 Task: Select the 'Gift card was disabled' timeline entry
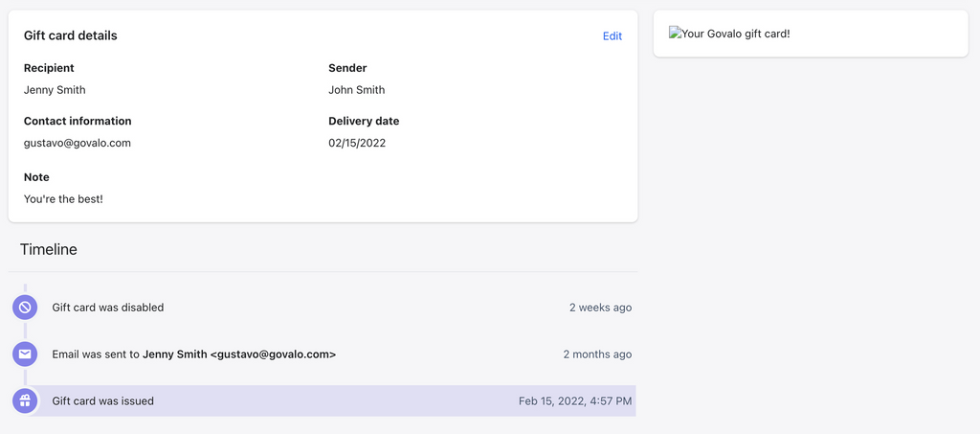(x=107, y=308)
